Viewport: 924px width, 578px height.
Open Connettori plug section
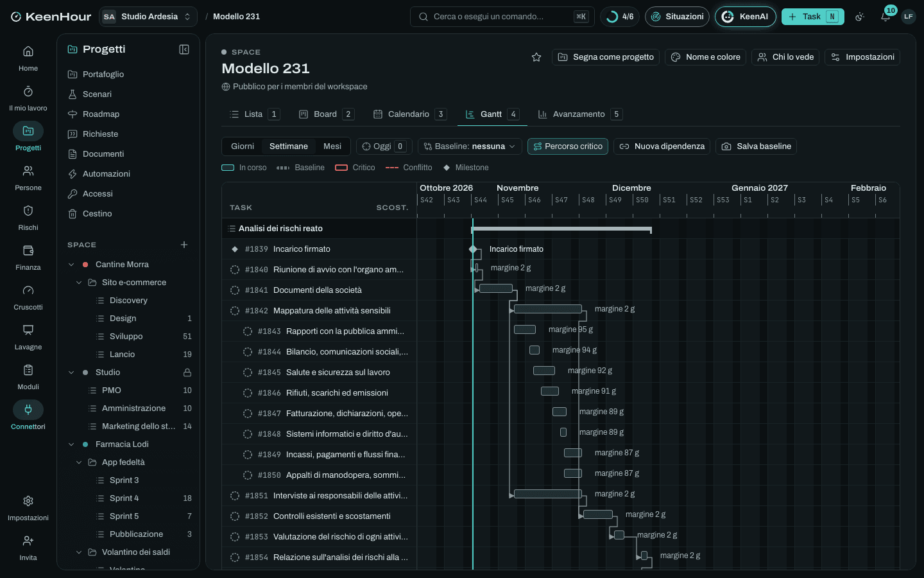click(x=28, y=417)
